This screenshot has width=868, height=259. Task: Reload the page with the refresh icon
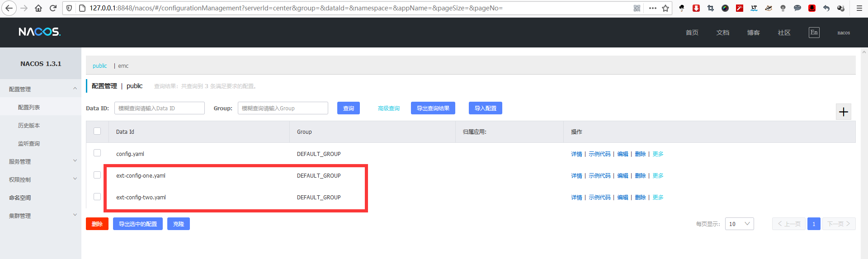tap(53, 8)
